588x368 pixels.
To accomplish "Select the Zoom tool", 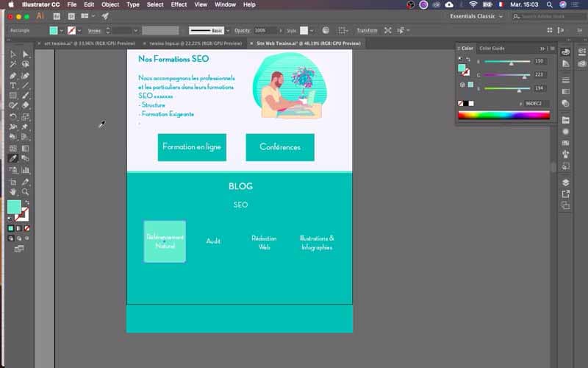I will [25, 192].
